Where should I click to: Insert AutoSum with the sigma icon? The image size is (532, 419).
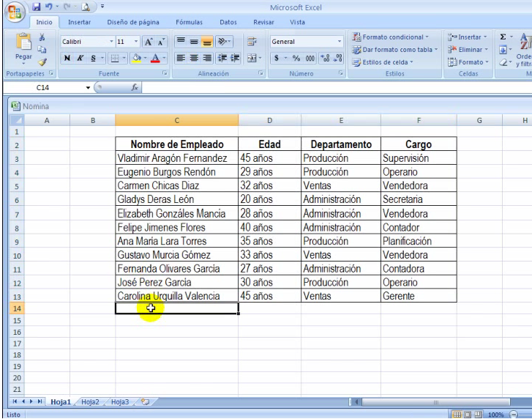(x=503, y=37)
